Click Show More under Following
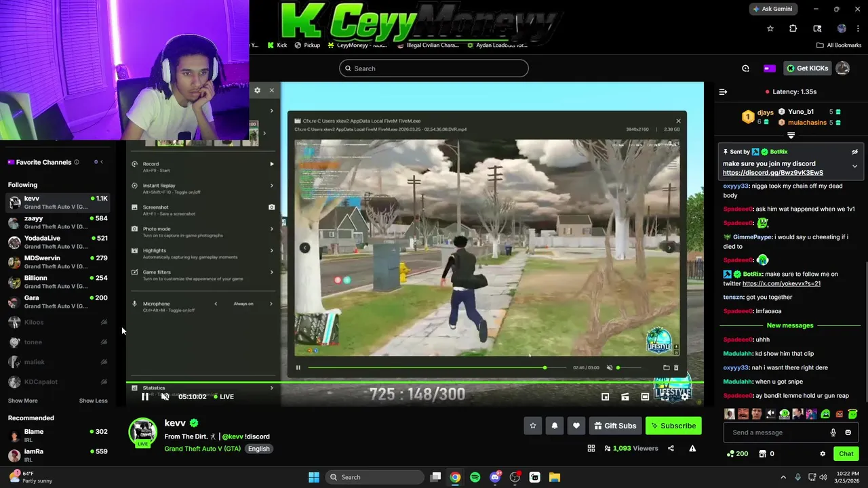 23,401
